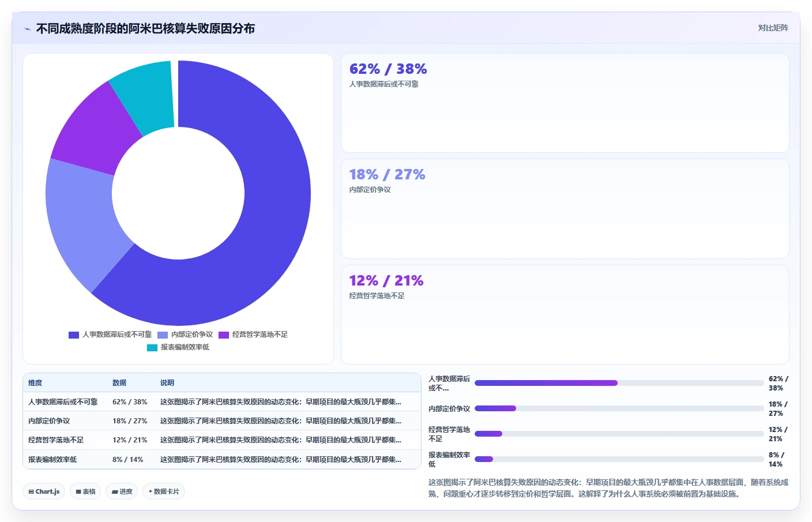Viewport: 812px width, 522px height.
Task: Open the 18% / 27% data card
Action: pyautogui.click(x=565, y=209)
